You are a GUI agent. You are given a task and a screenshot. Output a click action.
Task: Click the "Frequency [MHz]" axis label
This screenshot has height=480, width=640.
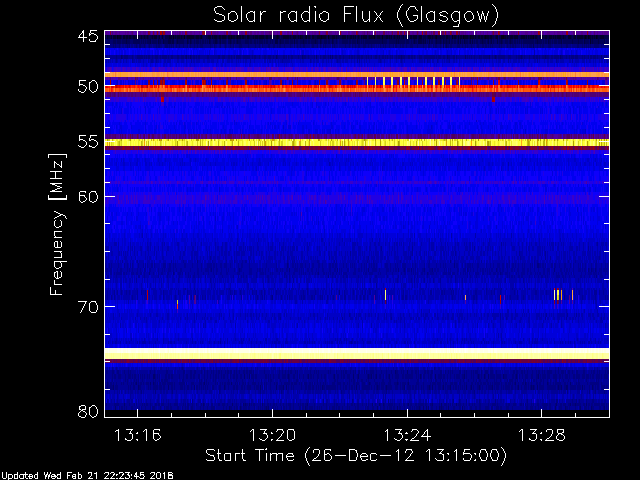pyautogui.click(x=57, y=224)
